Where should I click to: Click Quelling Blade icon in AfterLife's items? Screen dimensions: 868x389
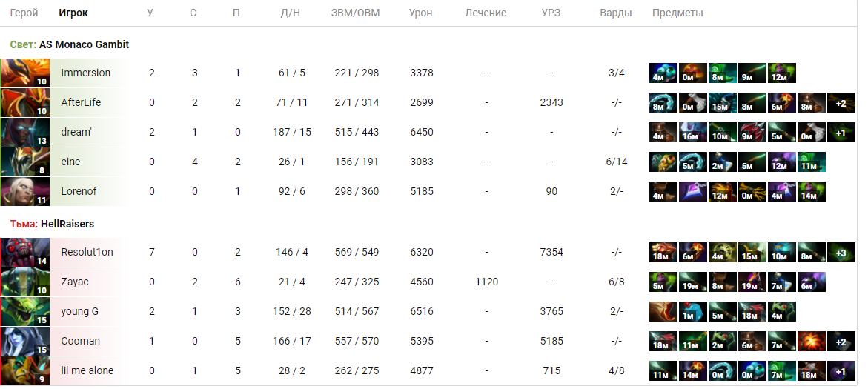[693, 102]
